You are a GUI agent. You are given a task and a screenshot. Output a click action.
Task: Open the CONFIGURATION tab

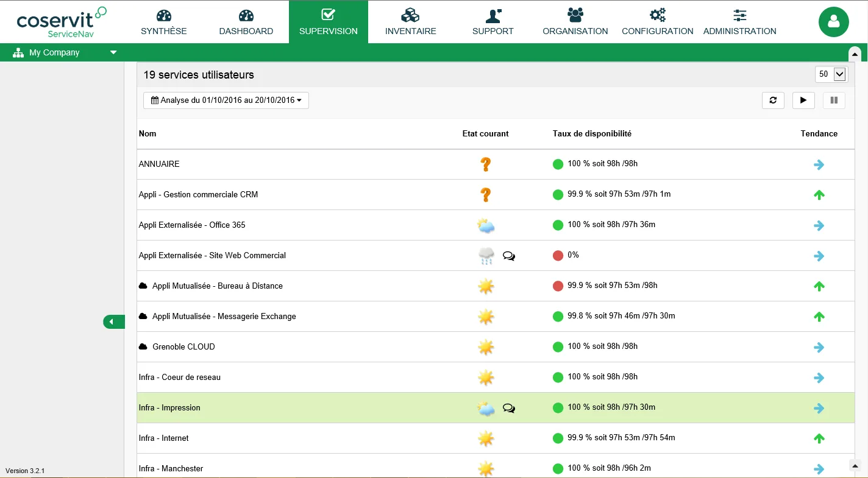[x=657, y=22]
